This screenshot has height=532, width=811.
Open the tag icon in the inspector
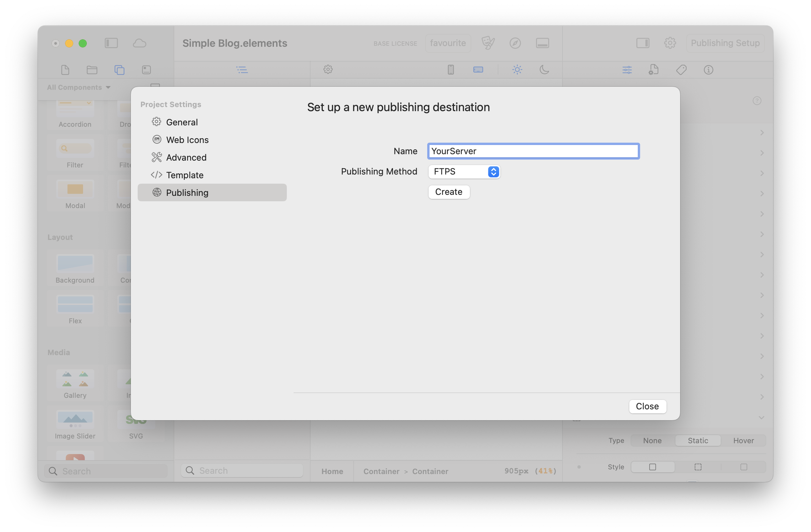681,70
